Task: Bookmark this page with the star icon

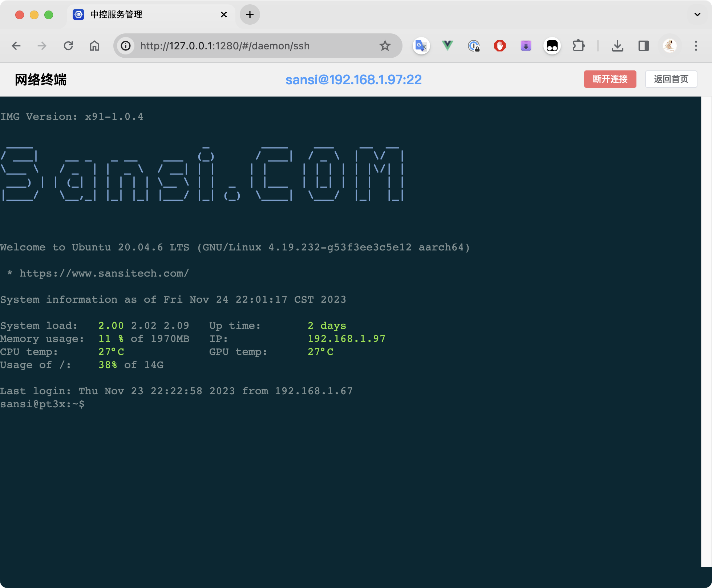Action: pos(385,46)
